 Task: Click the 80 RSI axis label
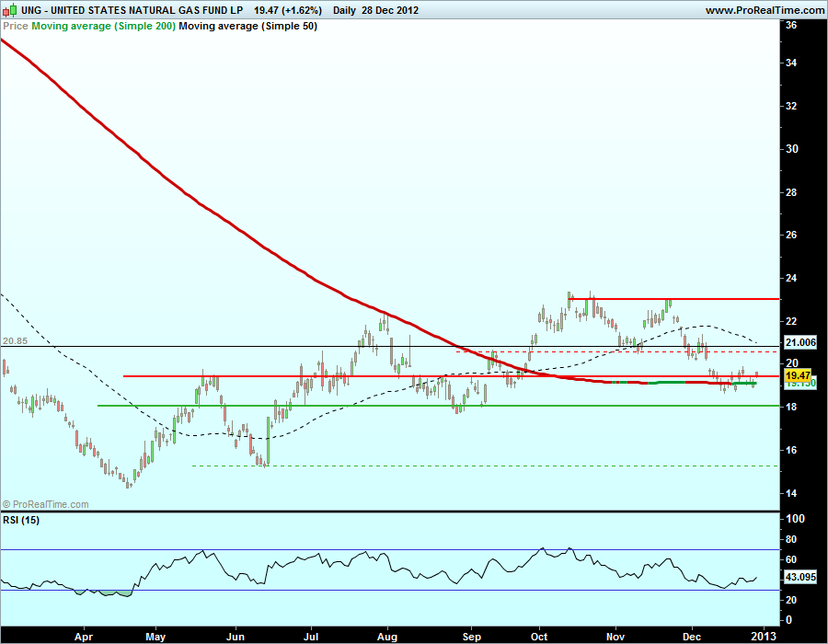[791, 539]
